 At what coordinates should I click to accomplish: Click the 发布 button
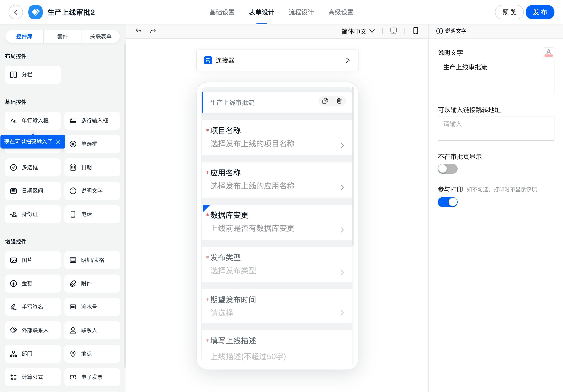tap(540, 12)
